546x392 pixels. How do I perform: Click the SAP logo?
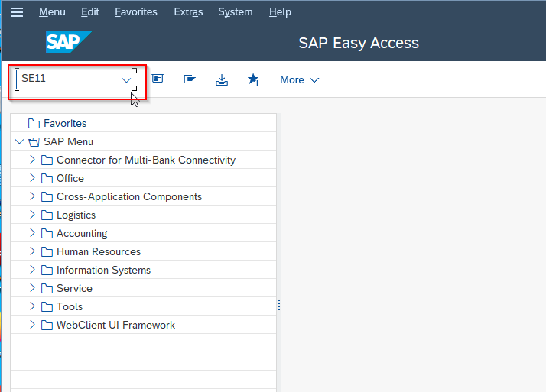point(69,42)
